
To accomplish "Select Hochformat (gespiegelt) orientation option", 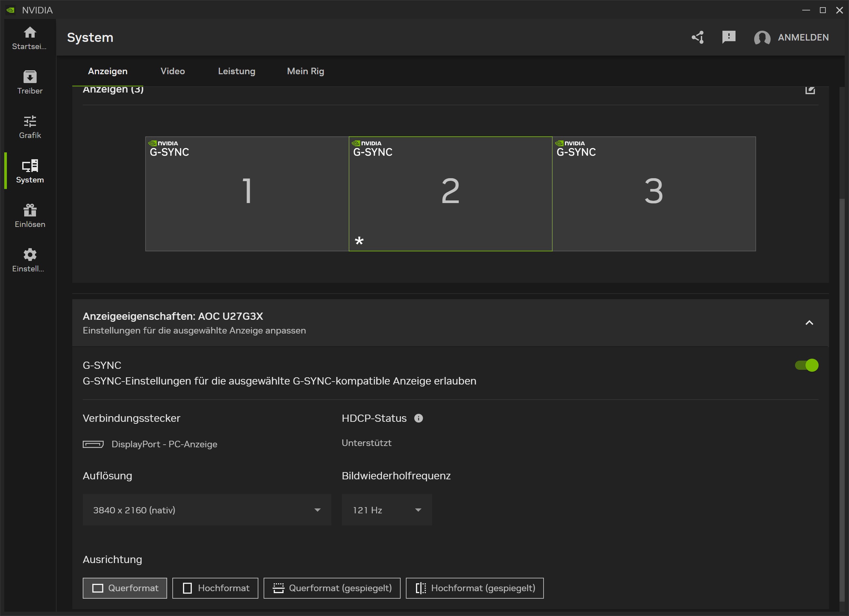I will 474,588.
